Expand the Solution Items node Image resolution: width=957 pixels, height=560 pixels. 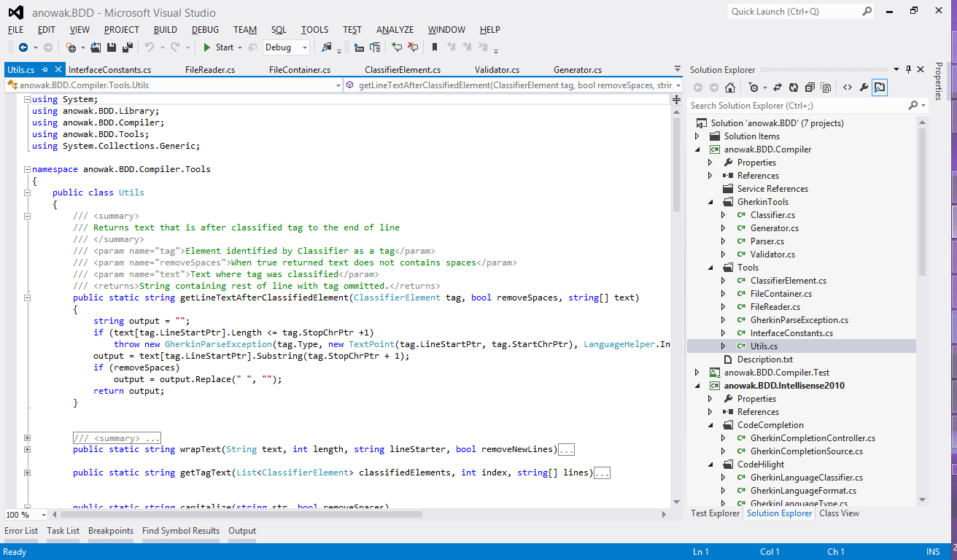(x=697, y=136)
